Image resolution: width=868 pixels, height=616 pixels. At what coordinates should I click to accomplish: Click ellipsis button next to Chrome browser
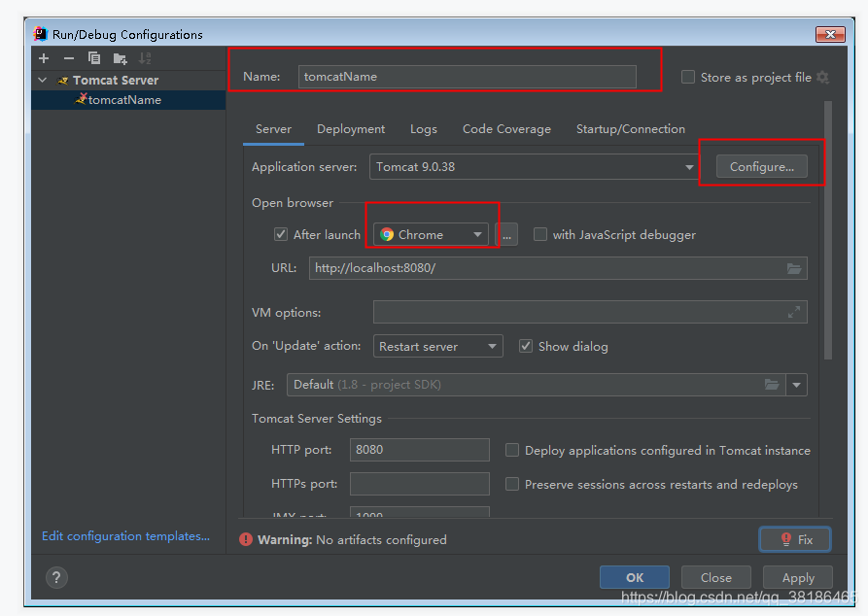pyautogui.click(x=506, y=235)
